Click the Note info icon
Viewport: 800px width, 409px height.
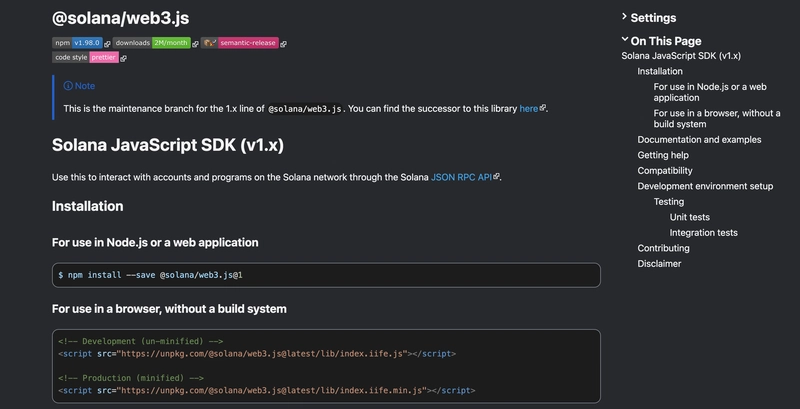pyautogui.click(x=68, y=86)
